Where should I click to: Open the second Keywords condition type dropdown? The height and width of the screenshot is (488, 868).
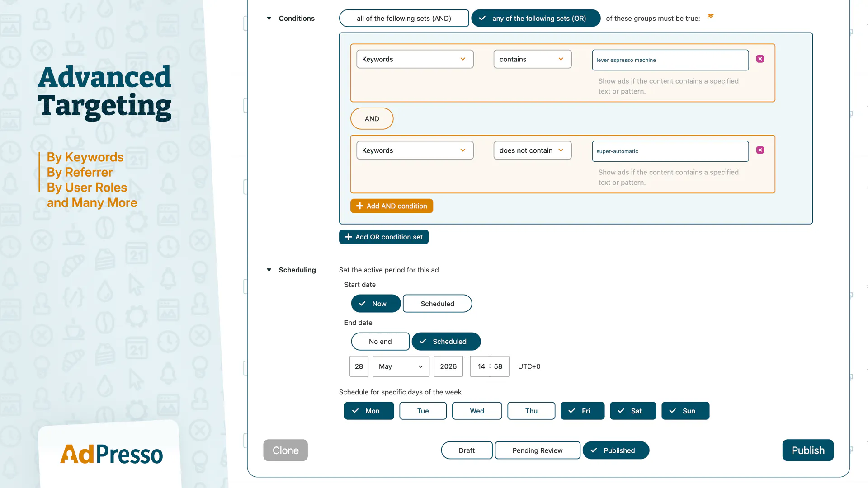point(415,150)
